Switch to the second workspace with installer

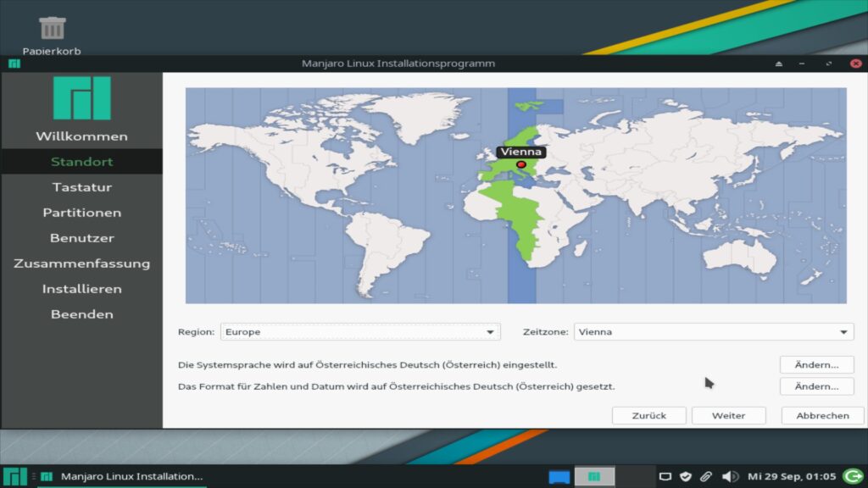[x=594, y=476]
